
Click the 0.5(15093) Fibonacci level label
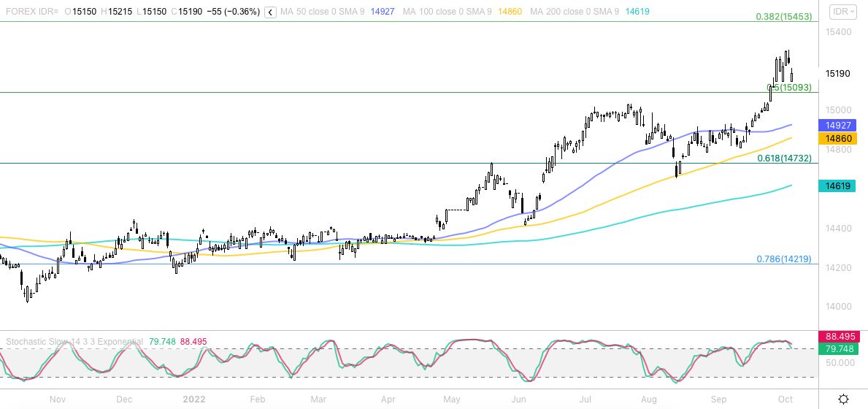[x=789, y=88]
